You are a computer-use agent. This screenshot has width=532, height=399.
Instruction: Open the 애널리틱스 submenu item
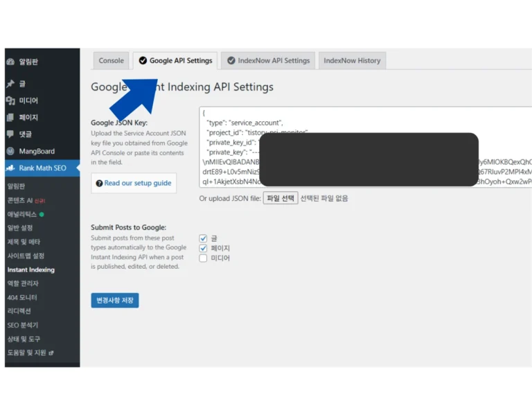pyautogui.click(x=21, y=215)
